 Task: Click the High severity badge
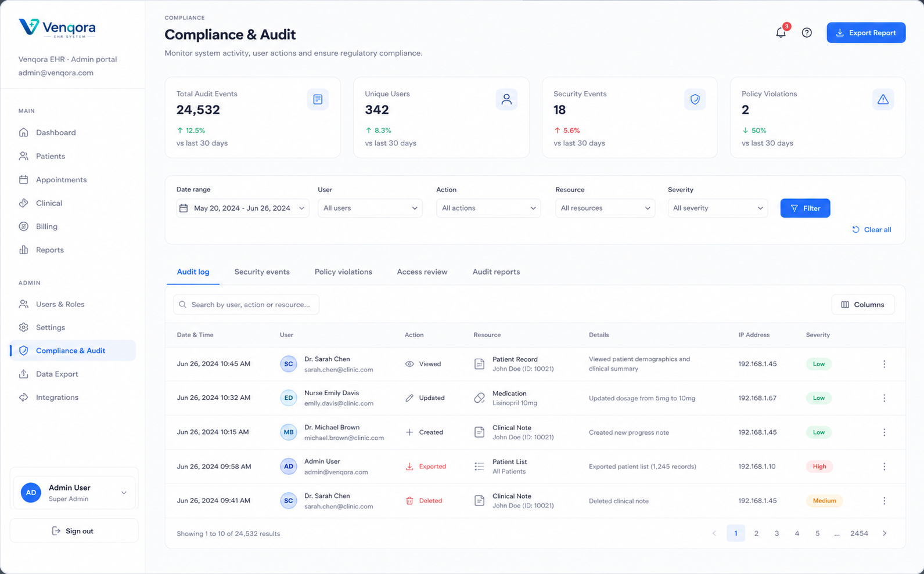[819, 467]
